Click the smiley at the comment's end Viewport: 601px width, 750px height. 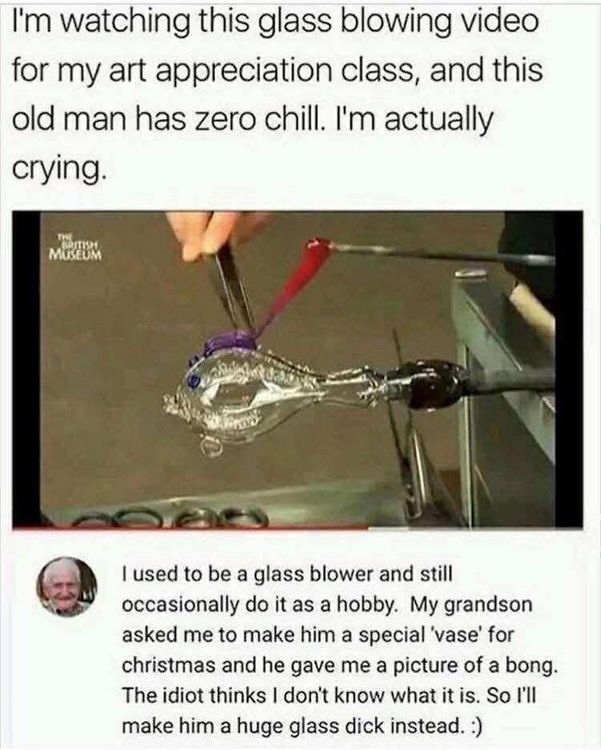click(x=475, y=727)
